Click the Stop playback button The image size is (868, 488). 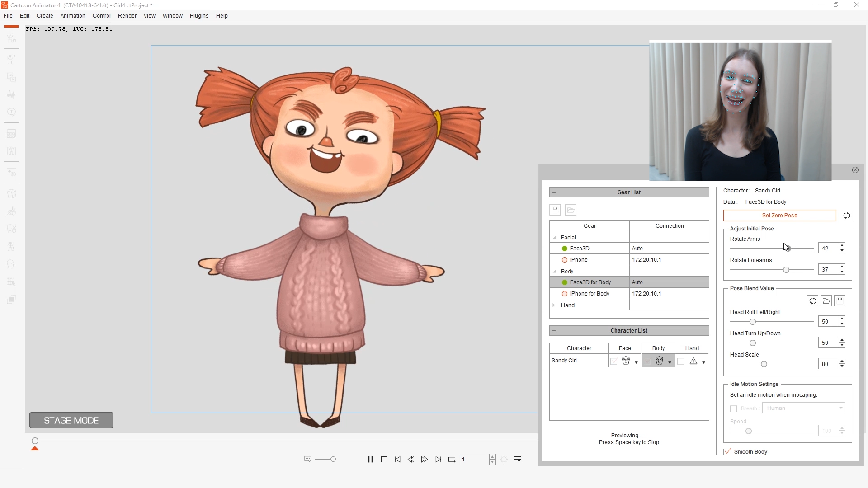pos(384,460)
